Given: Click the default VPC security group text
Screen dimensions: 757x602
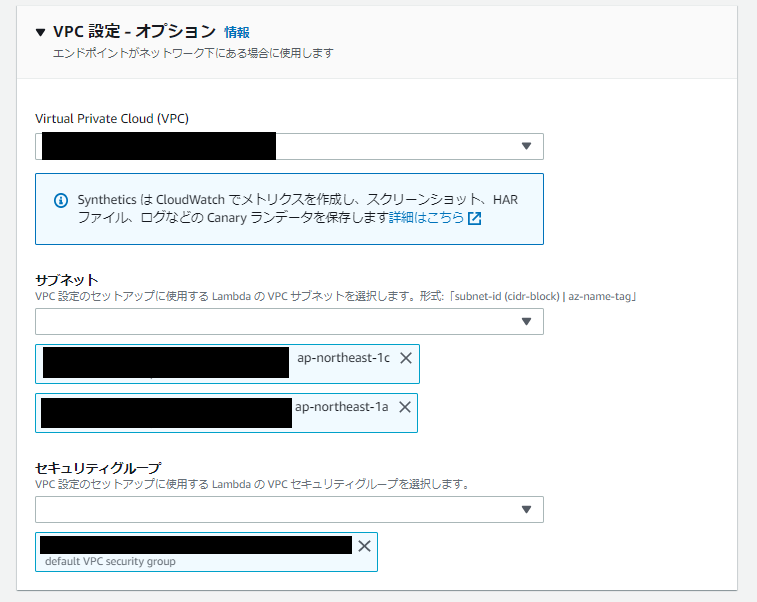Looking at the screenshot, I should pos(110,561).
